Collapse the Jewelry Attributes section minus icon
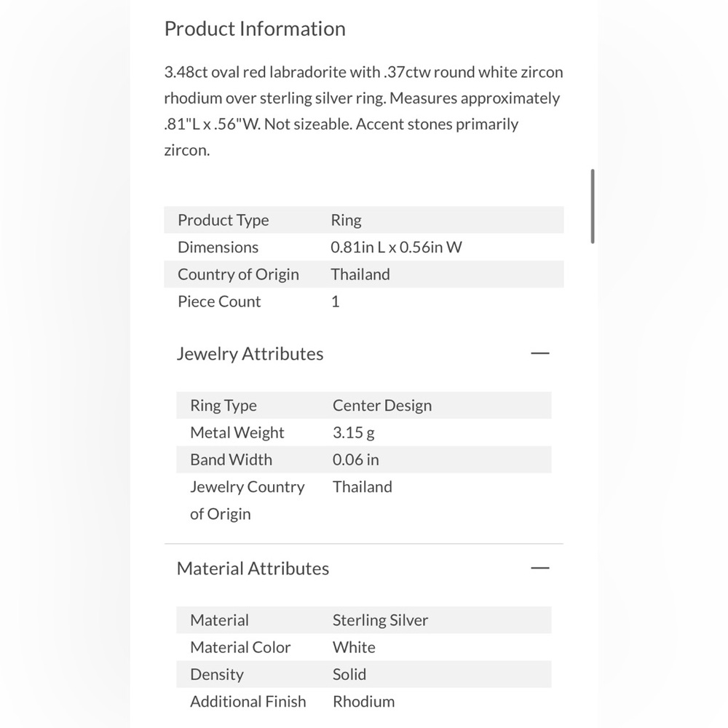The height and width of the screenshot is (728, 728). pyautogui.click(x=540, y=353)
